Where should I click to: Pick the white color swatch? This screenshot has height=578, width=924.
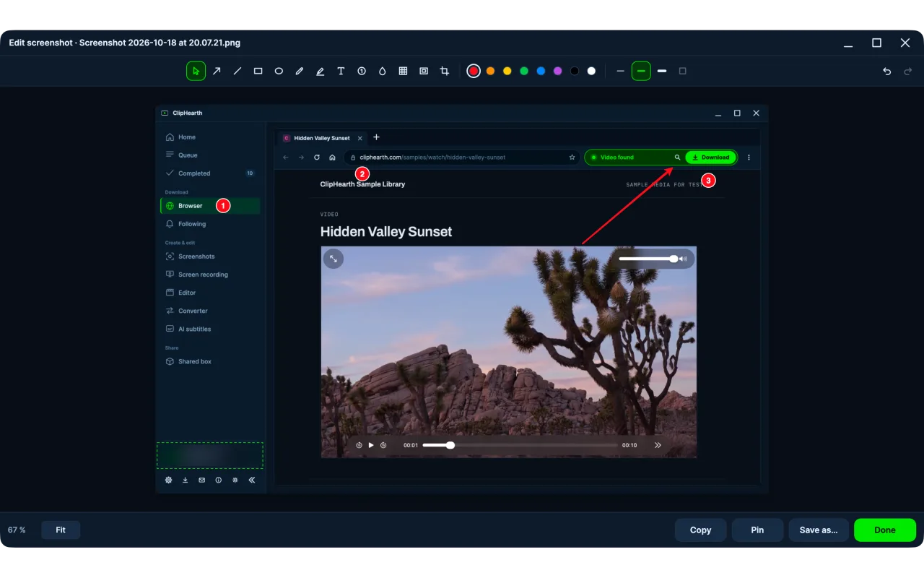pyautogui.click(x=591, y=71)
